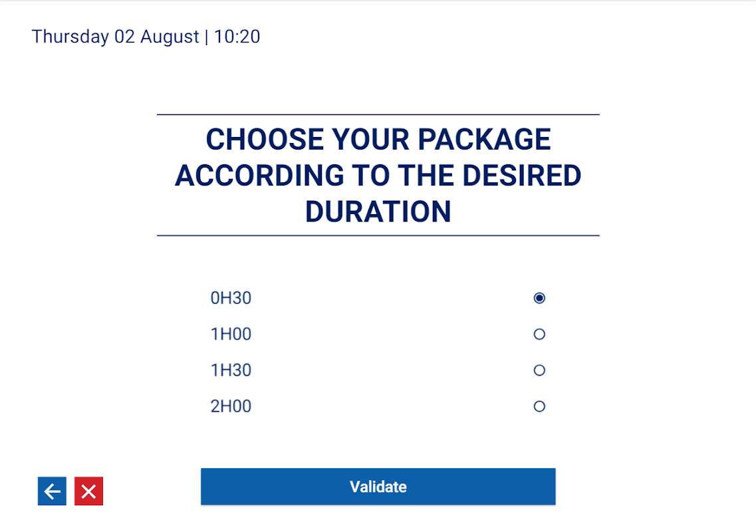756x532 pixels.
Task: Click the 0H30 duration label
Action: coord(231,298)
